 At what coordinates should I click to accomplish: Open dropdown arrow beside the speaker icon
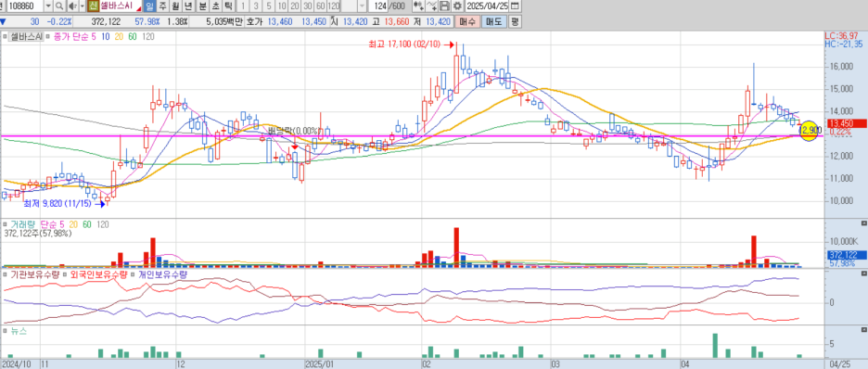[x=83, y=6]
